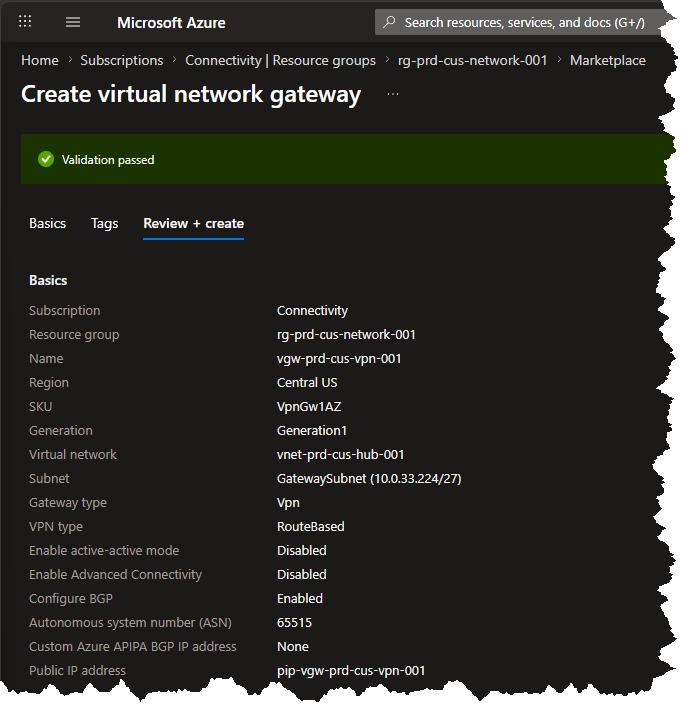
Task: Click Enable active-active mode label
Action: pos(104,550)
